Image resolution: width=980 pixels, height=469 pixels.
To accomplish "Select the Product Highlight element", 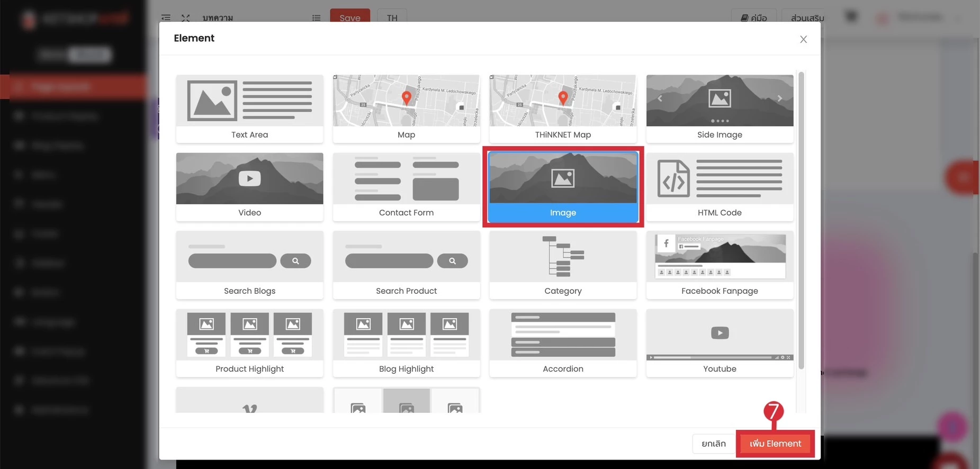I will tap(249, 342).
